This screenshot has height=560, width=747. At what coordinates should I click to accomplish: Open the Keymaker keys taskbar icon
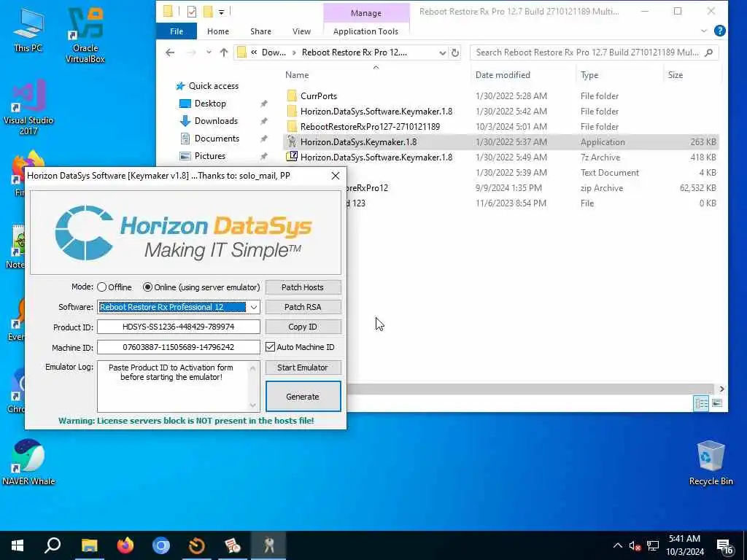(268, 545)
